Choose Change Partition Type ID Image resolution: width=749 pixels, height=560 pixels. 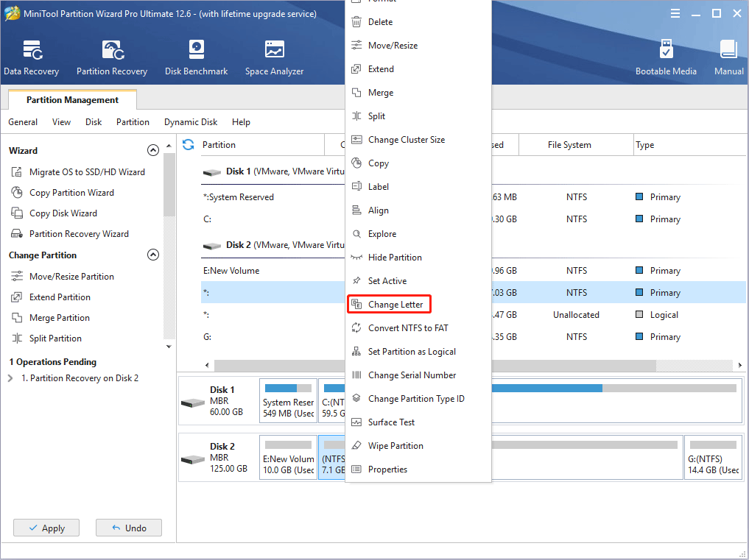point(418,399)
